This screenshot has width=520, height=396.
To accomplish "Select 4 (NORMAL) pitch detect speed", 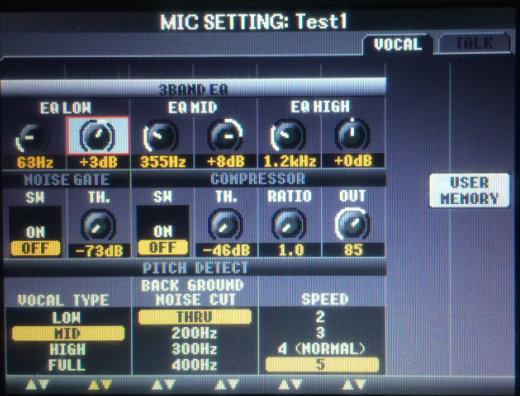I will pos(321,349).
